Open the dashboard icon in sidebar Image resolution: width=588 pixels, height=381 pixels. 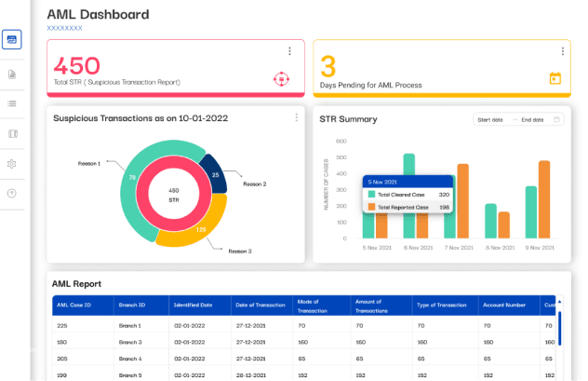pos(11,39)
